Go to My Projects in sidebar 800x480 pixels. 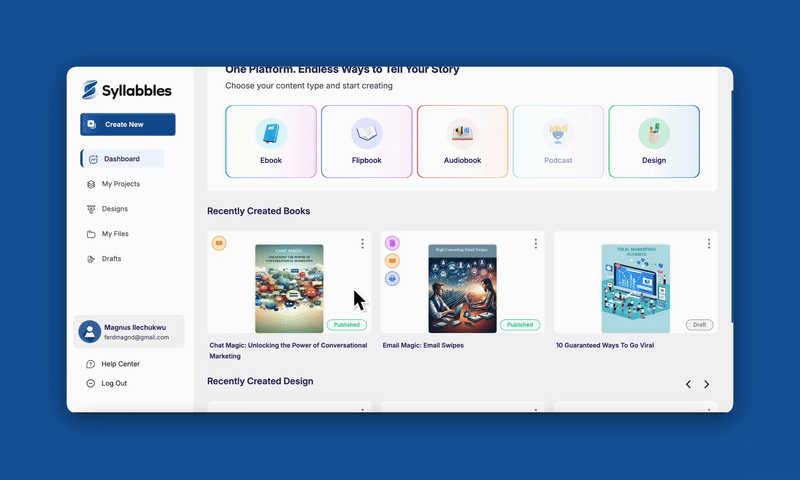tap(120, 184)
